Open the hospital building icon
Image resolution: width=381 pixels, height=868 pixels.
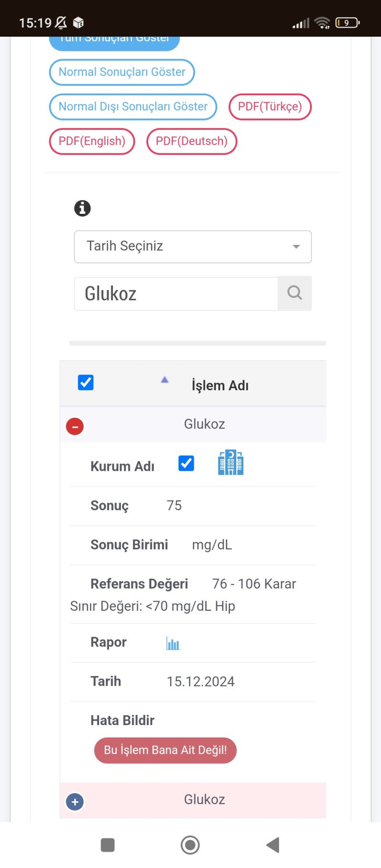click(x=231, y=463)
